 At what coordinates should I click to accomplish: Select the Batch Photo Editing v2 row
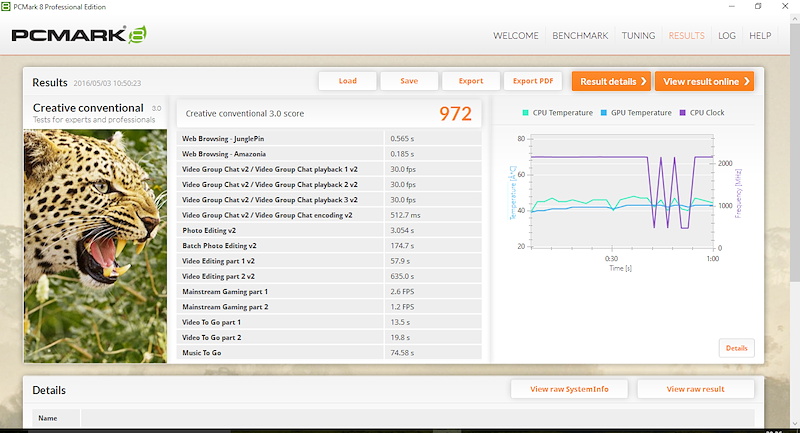tap(329, 246)
